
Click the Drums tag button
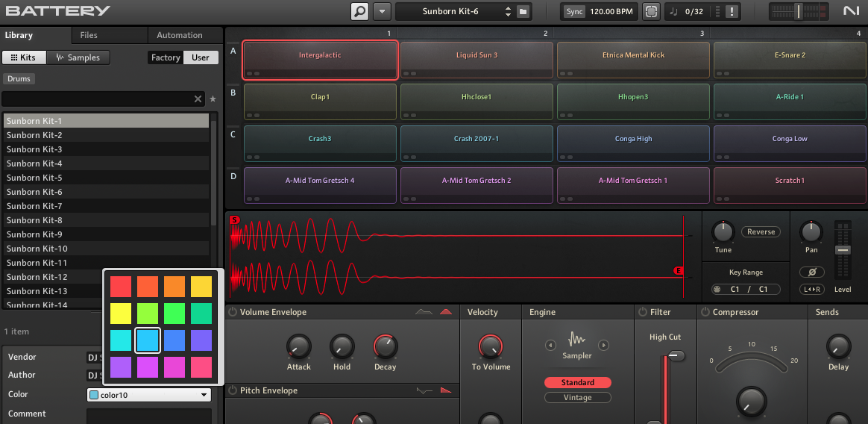19,78
